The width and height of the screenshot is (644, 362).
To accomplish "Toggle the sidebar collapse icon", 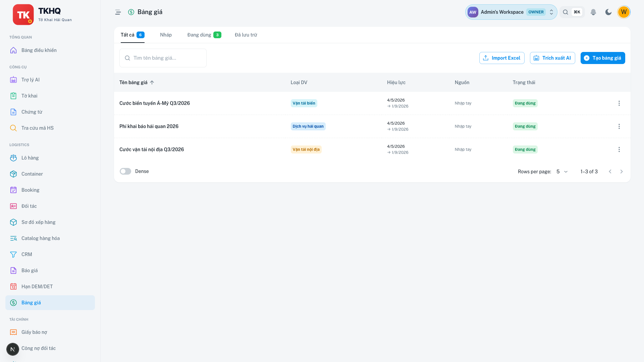I will point(118,12).
